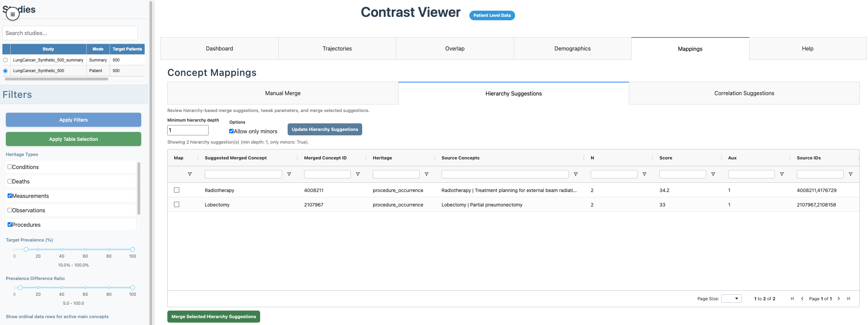
Task: Open filter icon for Heritage column
Action: click(x=426, y=174)
